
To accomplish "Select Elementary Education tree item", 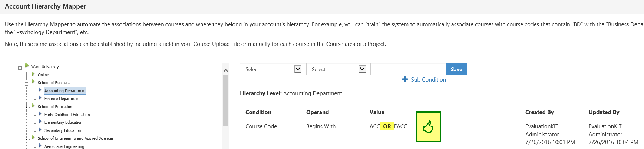I will pyautogui.click(x=63, y=122).
